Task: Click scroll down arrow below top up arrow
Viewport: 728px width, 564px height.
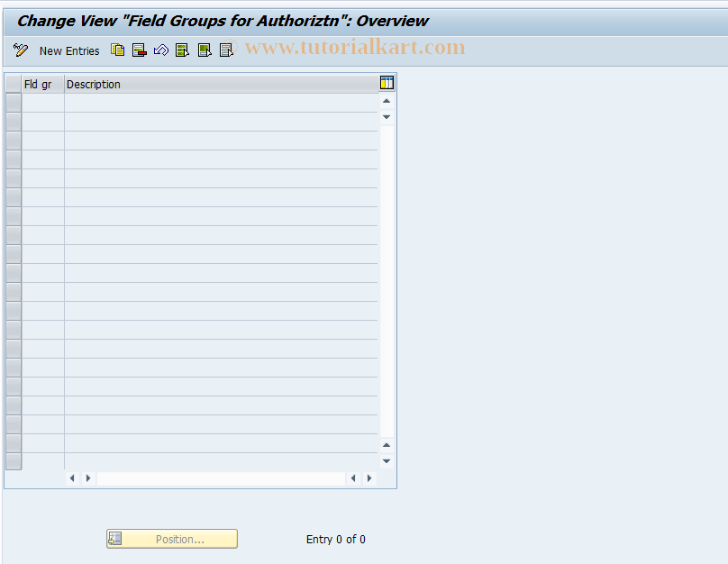Action: pyautogui.click(x=387, y=117)
